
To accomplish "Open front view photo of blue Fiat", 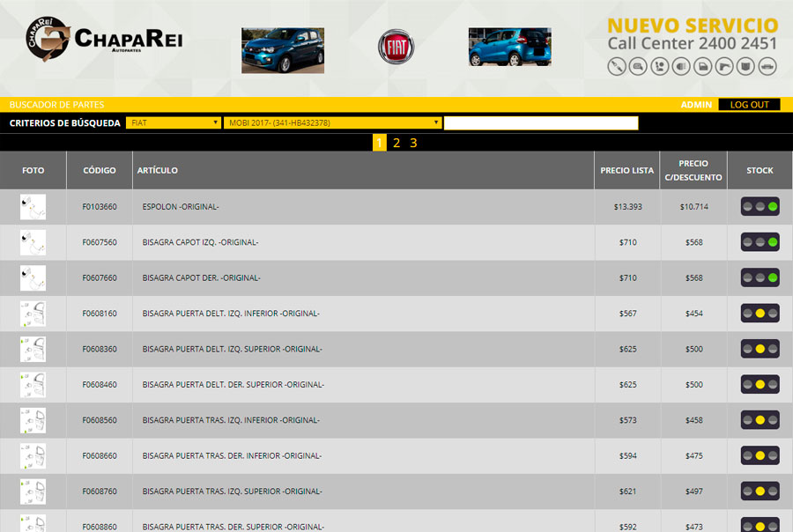I will pyautogui.click(x=283, y=50).
